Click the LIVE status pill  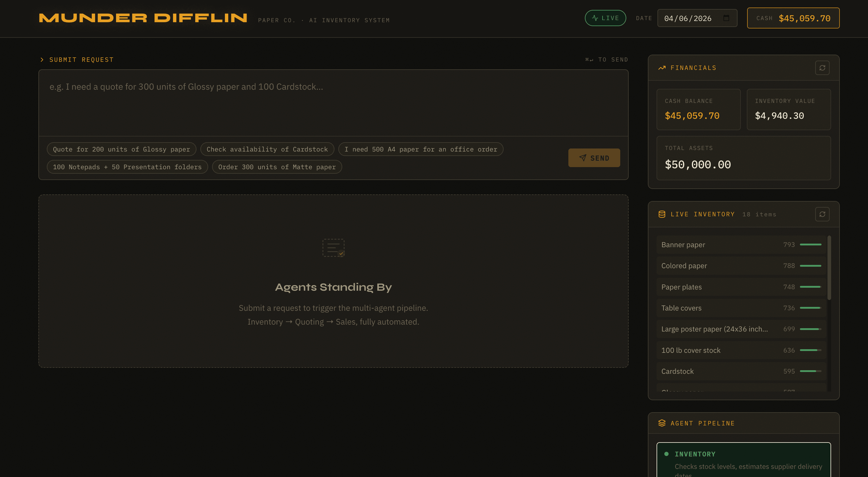[x=606, y=18]
